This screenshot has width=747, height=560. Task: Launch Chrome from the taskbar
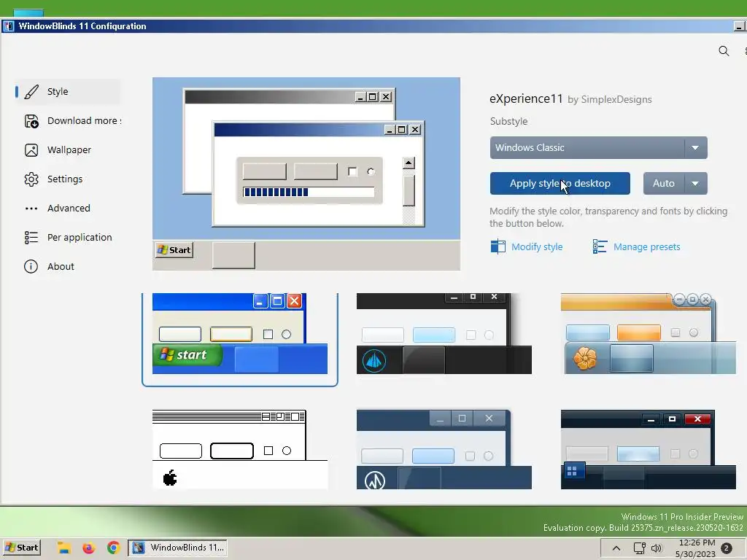point(113,548)
